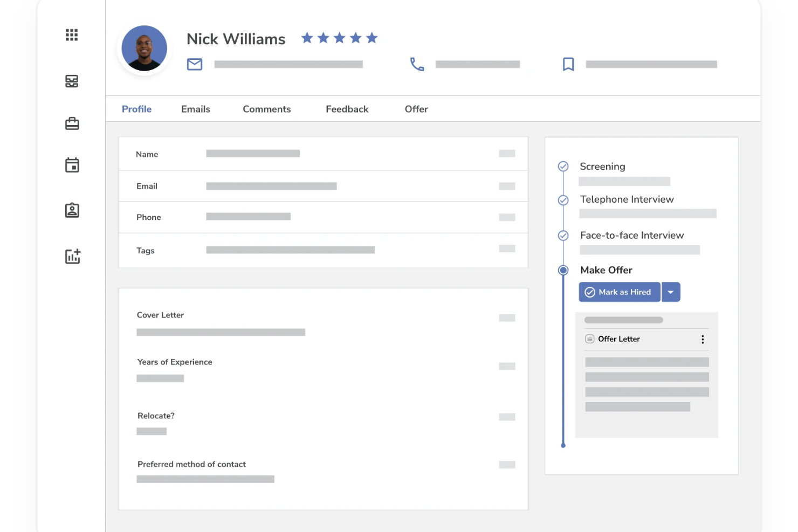Select the Offer tab label
The image size is (798, 532).
click(x=416, y=109)
